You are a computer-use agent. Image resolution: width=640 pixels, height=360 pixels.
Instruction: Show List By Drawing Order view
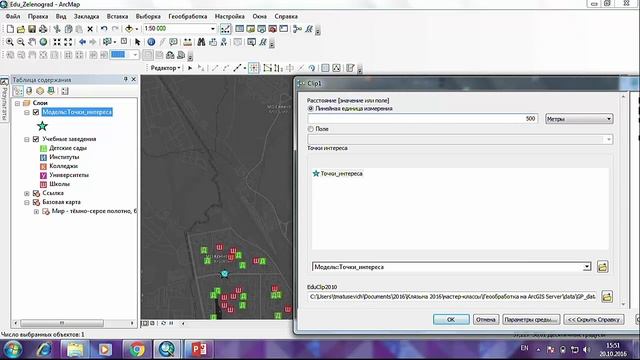[x=18, y=91]
